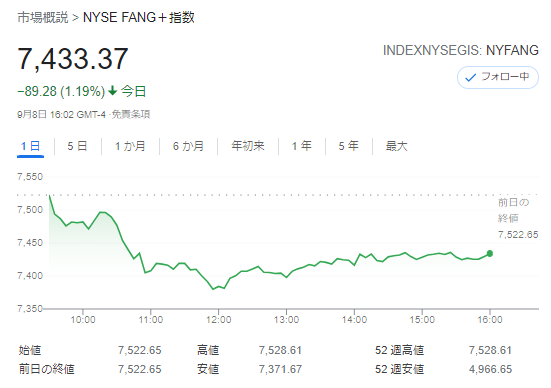
Task: Switch to the 5日 chart tab
Action: point(77,146)
